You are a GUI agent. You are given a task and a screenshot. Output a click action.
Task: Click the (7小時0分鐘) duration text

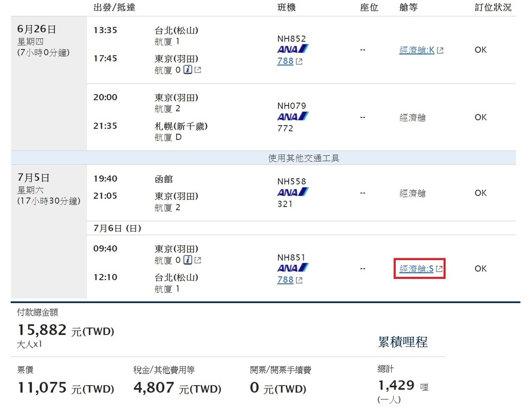click(43, 53)
